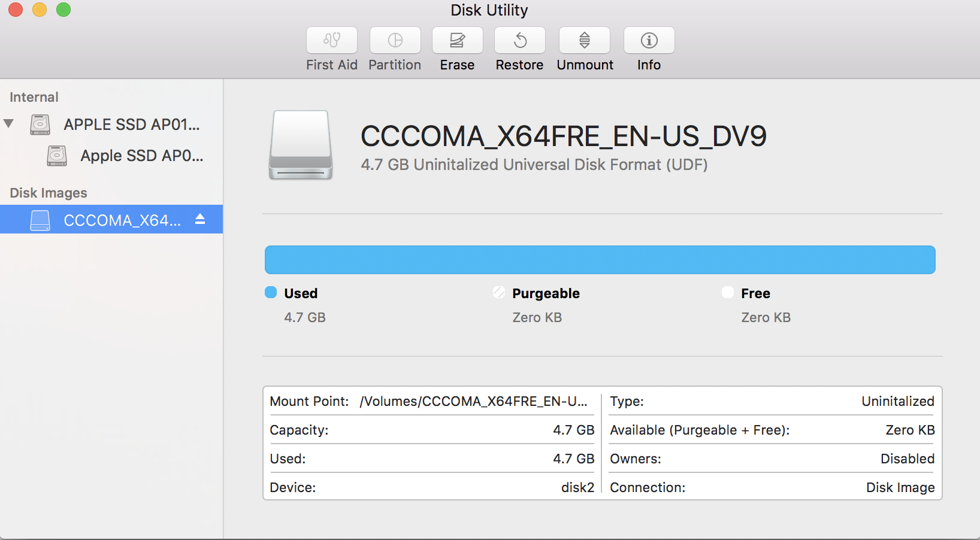Click the Free legend indicator
The image size is (980, 540).
tap(728, 293)
